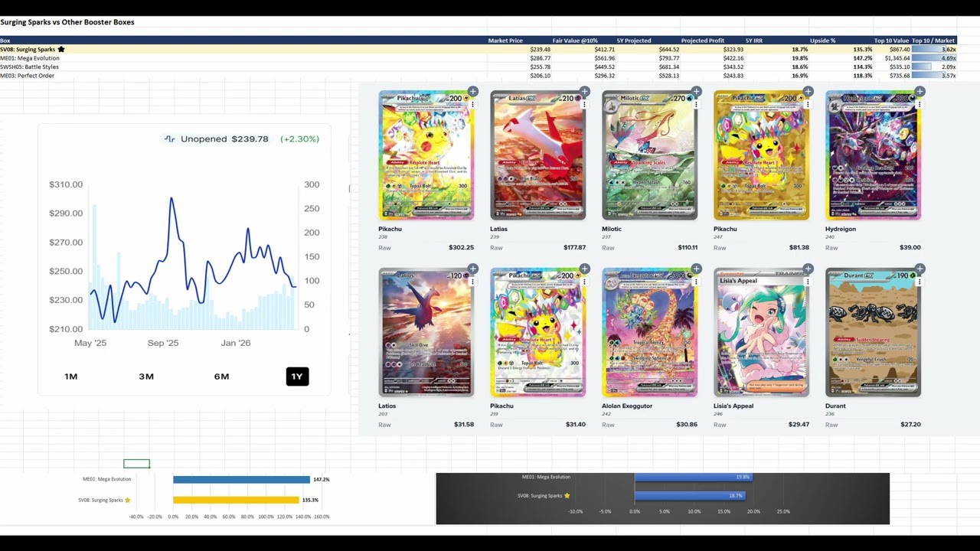Click the Market Price column header
Viewport: 980px width, 551px height.
(x=505, y=41)
